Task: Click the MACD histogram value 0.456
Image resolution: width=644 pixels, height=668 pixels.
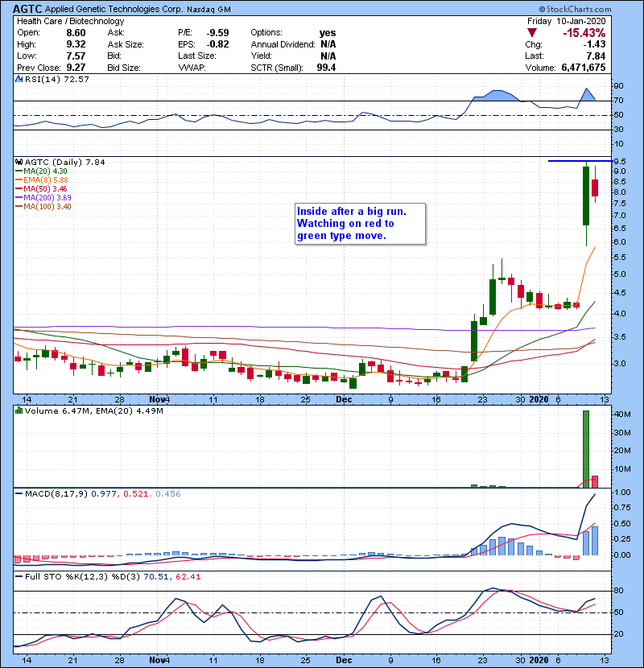Action: 168,494
